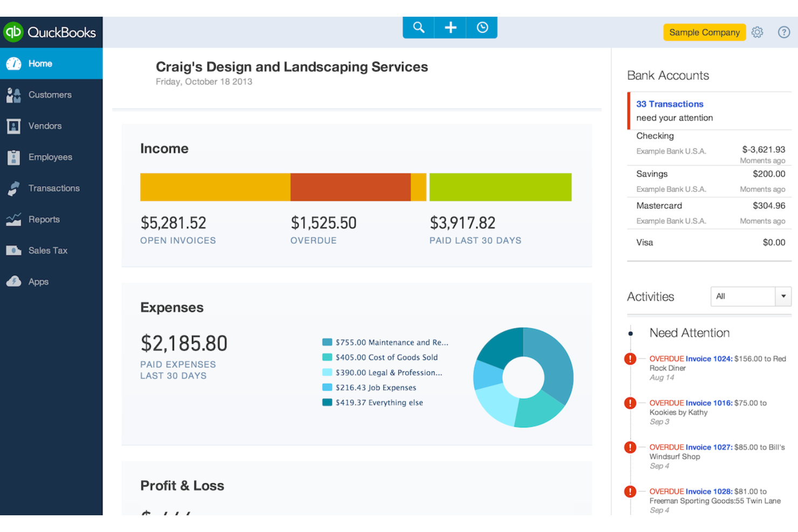Select the Visa account
Image resolution: width=798 pixels, height=532 pixels.
(710, 243)
